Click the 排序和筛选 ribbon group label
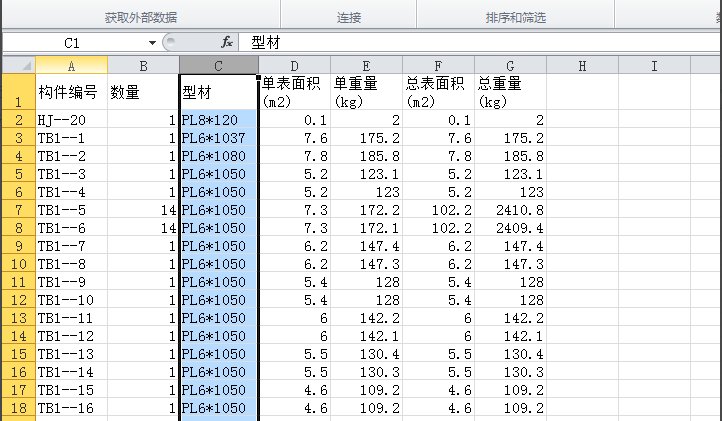 coord(515,18)
